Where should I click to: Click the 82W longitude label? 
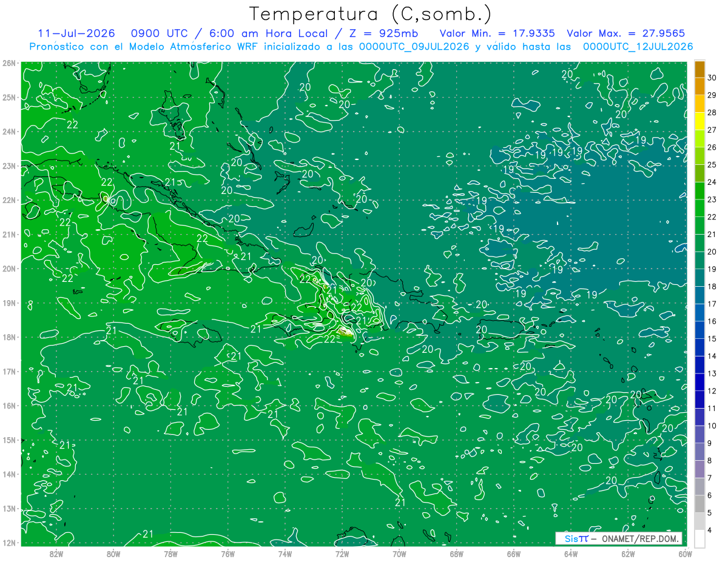pos(56,554)
